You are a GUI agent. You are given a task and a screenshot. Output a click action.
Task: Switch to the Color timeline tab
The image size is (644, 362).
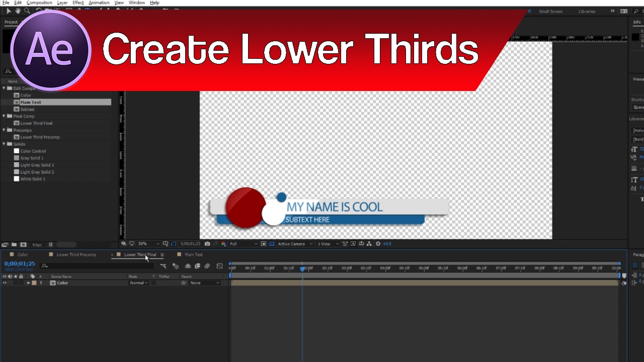(x=23, y=255)
